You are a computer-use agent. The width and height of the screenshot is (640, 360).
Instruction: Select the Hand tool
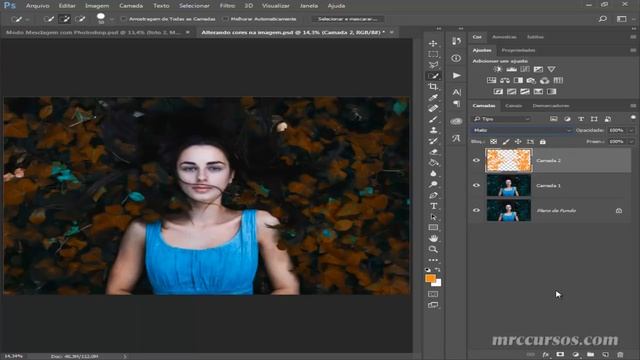tap(433, 238)
